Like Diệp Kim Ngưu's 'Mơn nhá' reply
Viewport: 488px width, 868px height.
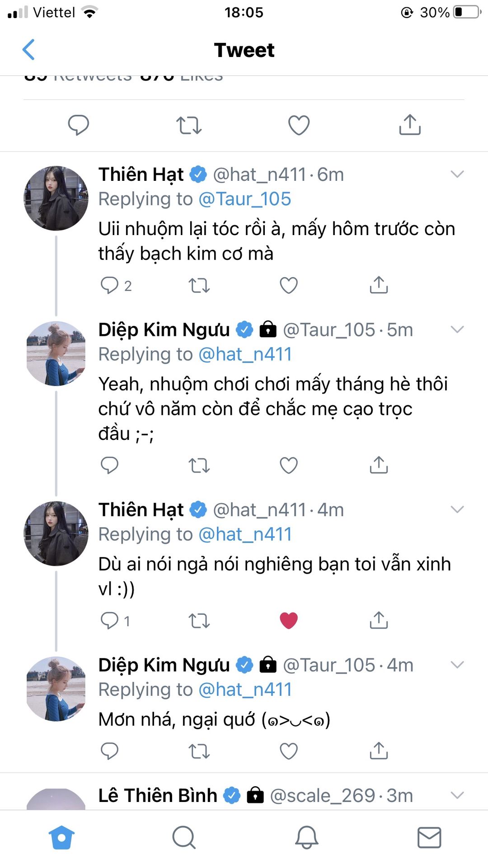(289, 751)
